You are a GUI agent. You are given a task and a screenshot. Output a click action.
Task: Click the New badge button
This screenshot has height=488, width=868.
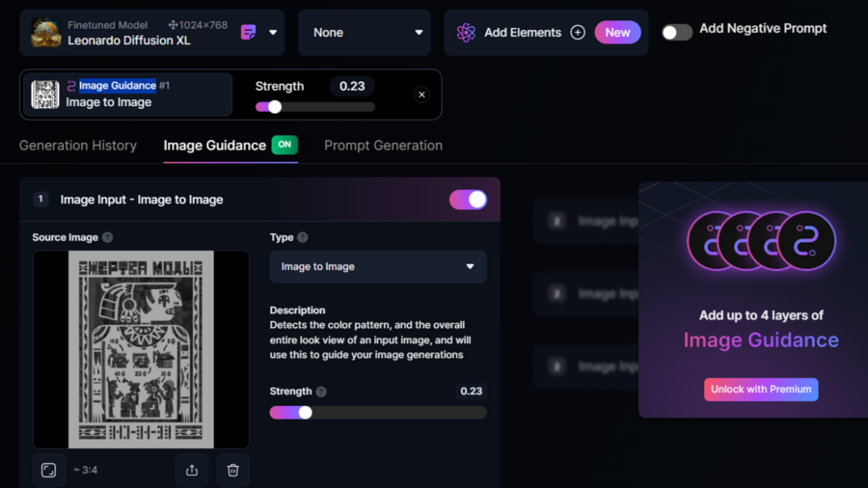[x=617, y=33]
